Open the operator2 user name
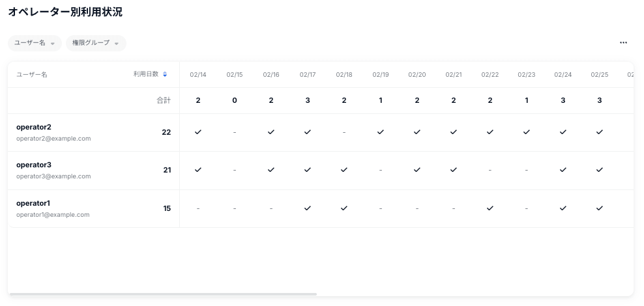 coord(34,127)
